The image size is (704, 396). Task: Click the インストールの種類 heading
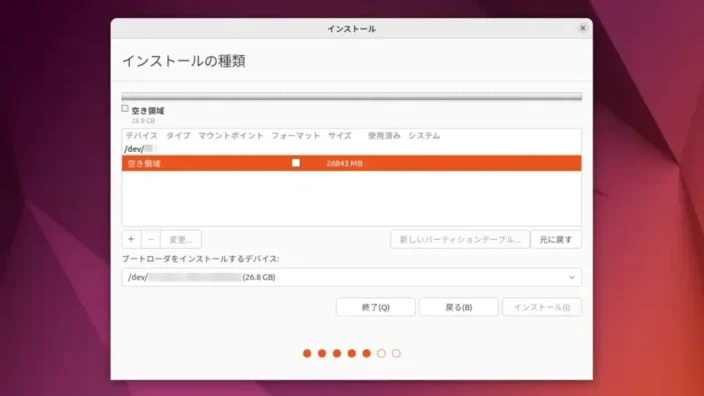(x=184, y=61)
